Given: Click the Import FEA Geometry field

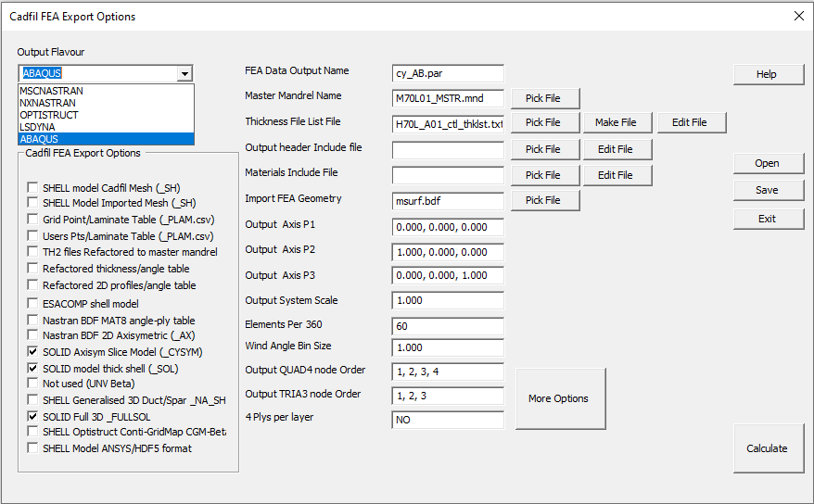Looking at the screenshot, I should point(448,201).
